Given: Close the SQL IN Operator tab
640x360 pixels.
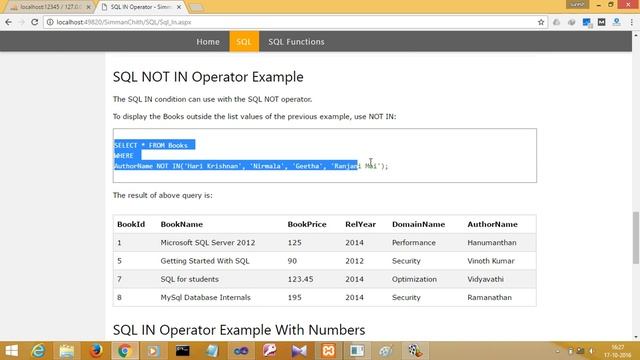Looking at the screenshot, I should coord(179,7).
